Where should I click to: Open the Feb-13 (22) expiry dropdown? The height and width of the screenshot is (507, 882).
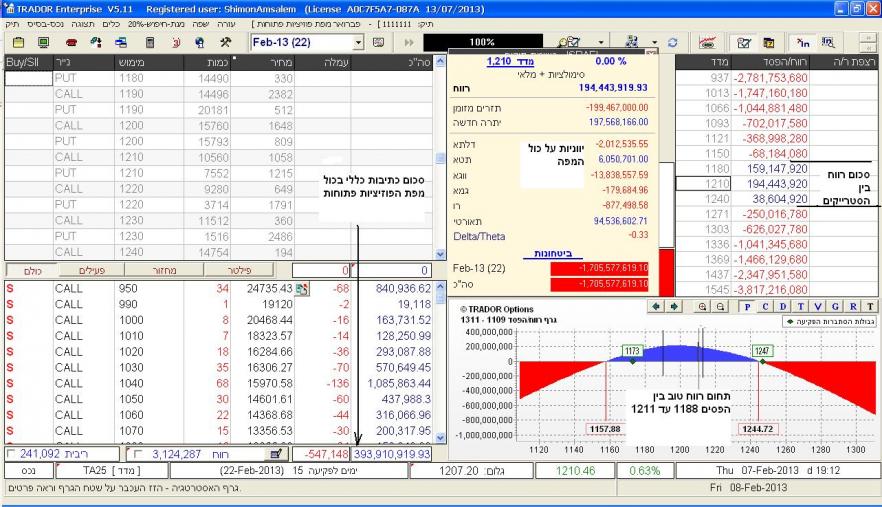[x=359, y=44]
